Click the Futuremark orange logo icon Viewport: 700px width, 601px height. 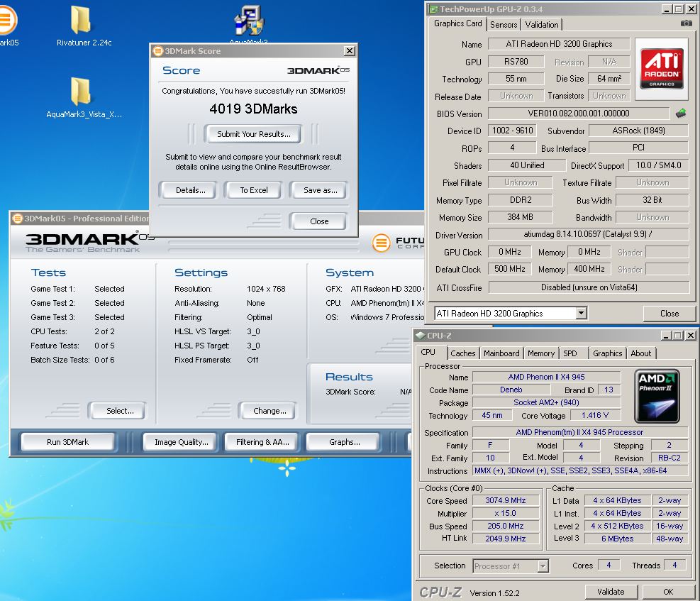[382, 243]
